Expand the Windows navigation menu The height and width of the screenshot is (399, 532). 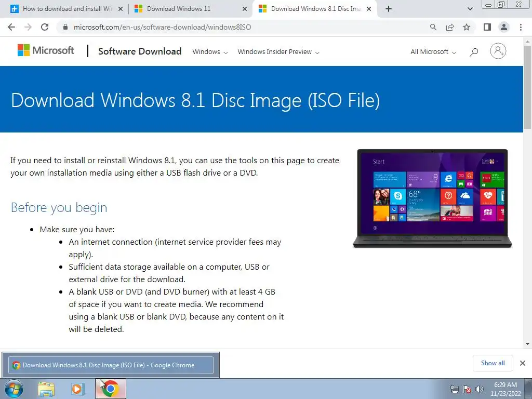[210, 52]
